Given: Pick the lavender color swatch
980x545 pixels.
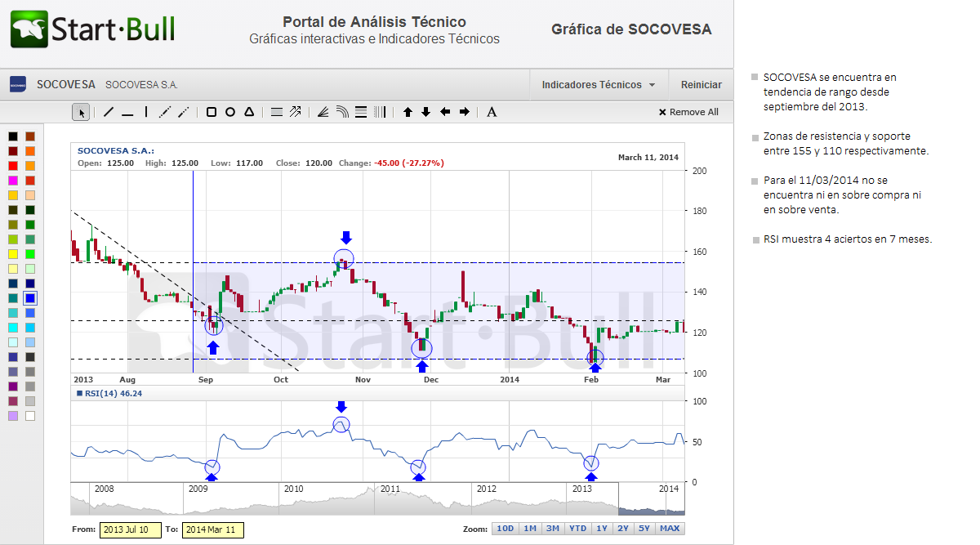Looking at the screenshot, I should pyautogui.click(x=13, y=416).
